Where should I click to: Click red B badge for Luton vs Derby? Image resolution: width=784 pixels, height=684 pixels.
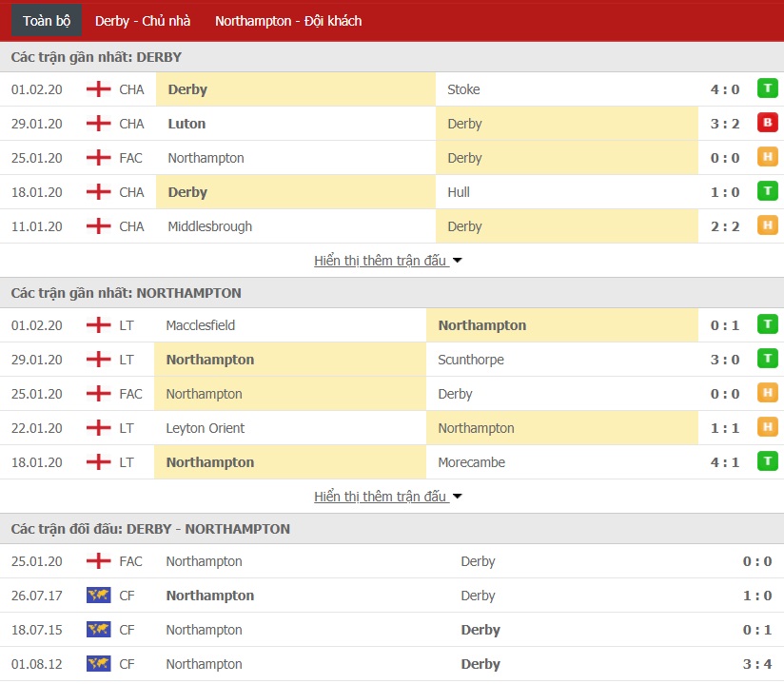(x=768, y=123)
